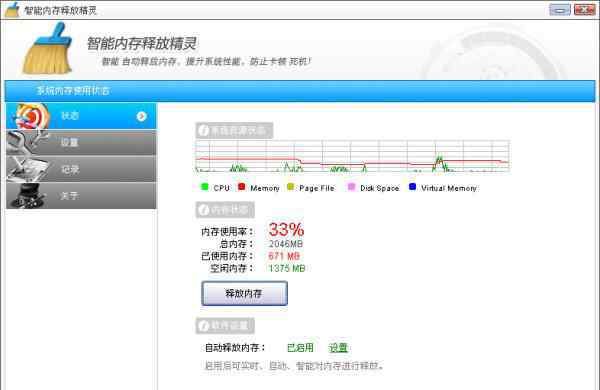This screenshot has width=600, height=390.
Task: Click info icon of software settings header
Action: click(204, 326)
